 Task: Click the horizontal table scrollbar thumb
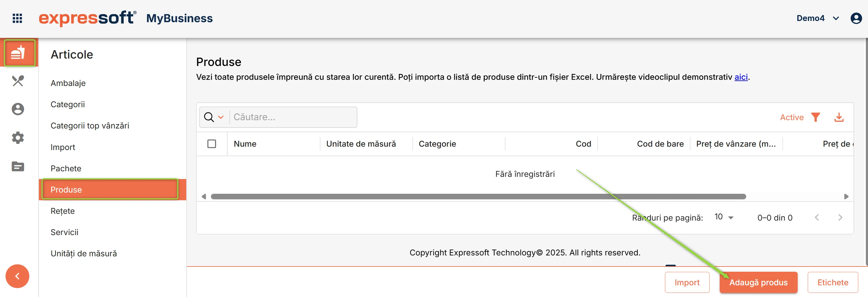pyautogui.click(x=478, y=196)
